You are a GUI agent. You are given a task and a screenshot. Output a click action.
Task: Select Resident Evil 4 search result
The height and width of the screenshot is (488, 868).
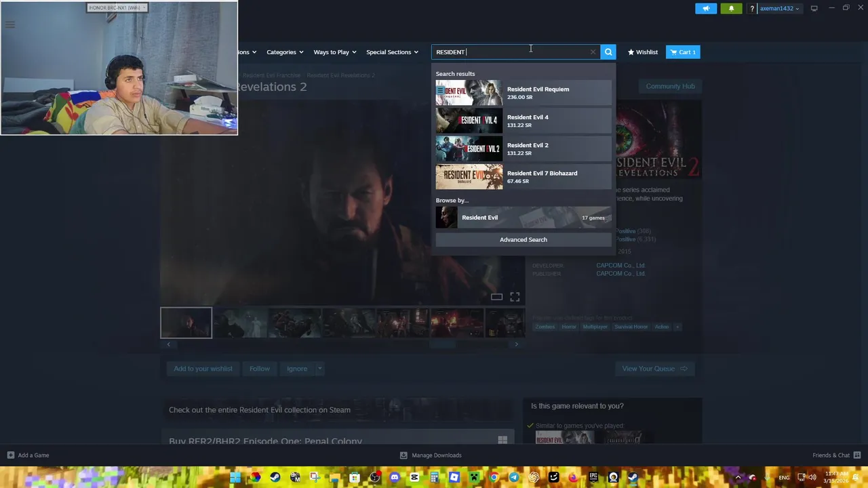coord(524,121)
